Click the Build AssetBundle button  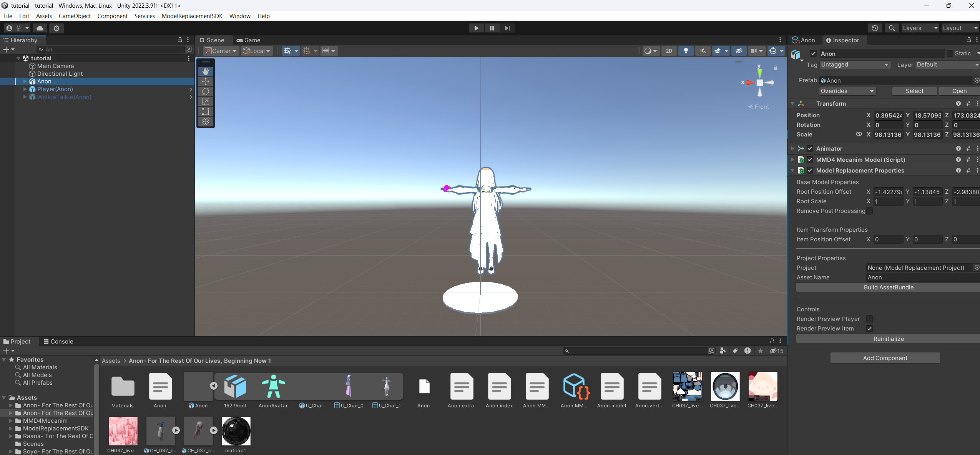[888, 287]
